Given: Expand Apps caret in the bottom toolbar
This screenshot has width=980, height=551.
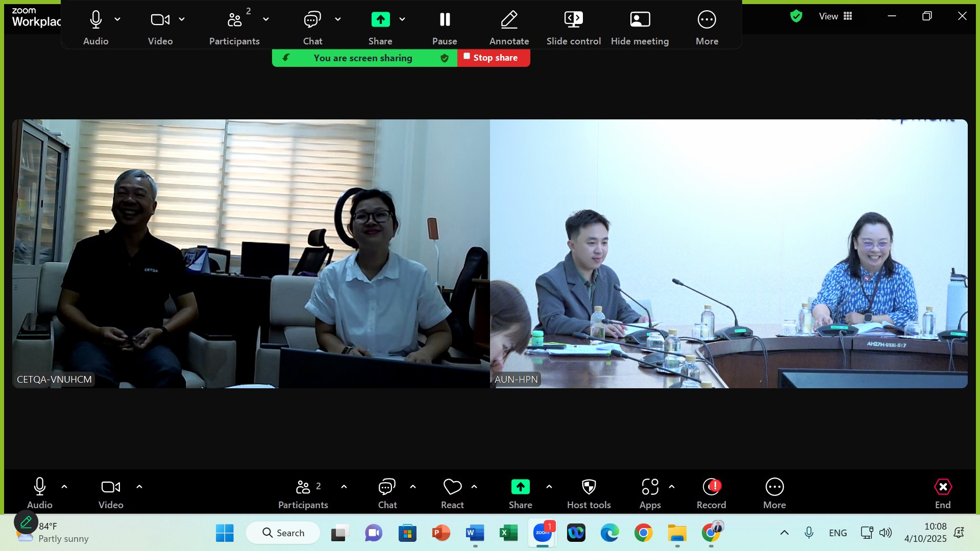Looking at the screenshot, I should coord(672,487).
